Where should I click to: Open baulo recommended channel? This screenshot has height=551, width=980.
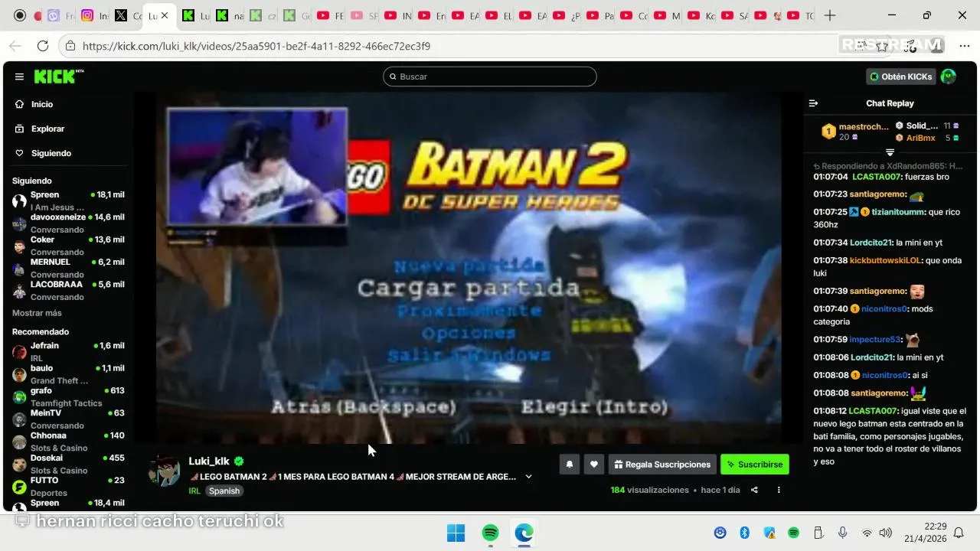(67, 373)
